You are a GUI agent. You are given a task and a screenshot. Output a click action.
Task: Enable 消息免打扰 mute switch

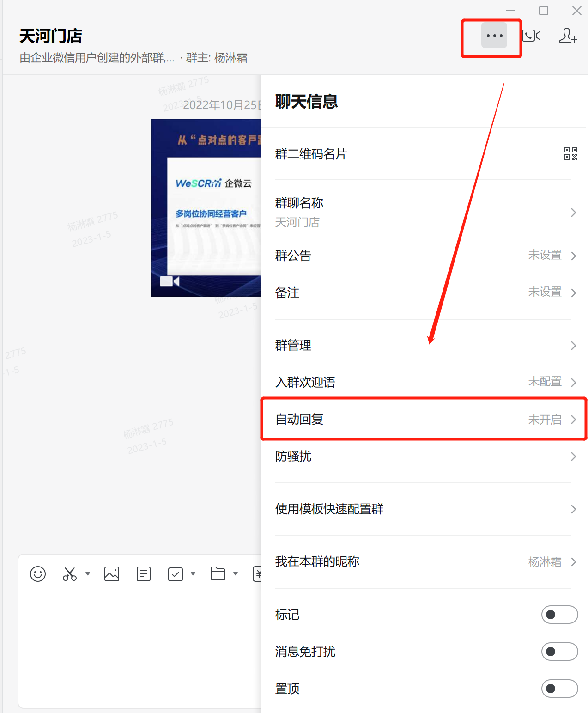coord(559,652)
